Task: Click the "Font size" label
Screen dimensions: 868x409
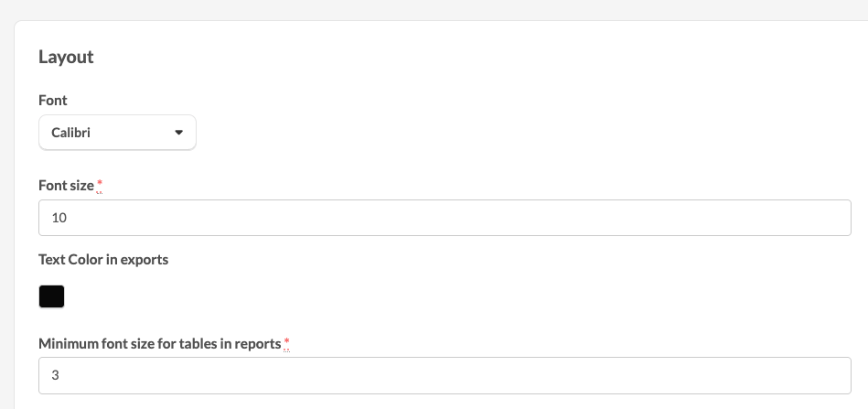Action: coord(66,185)
